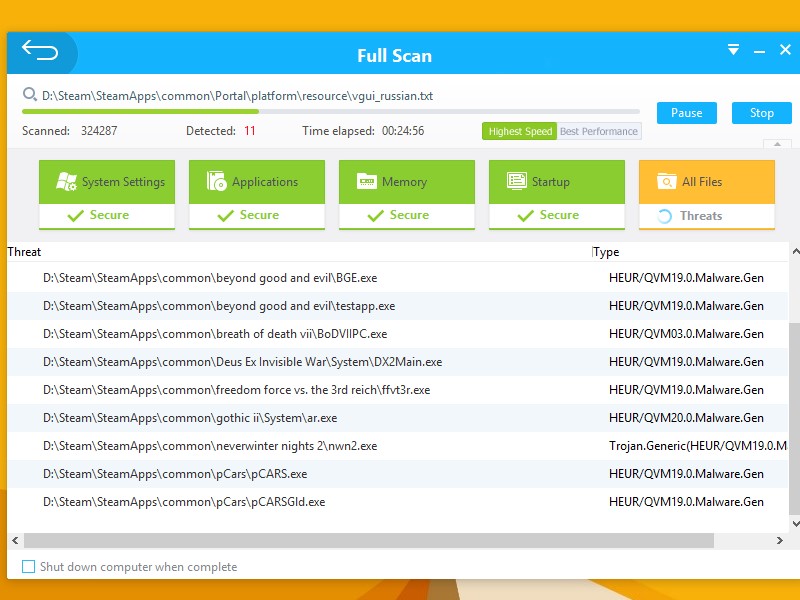This screenshot has width=800, height=600.
Task: Click Secure checkmark under Applications
Action: (x=226, y=215)
